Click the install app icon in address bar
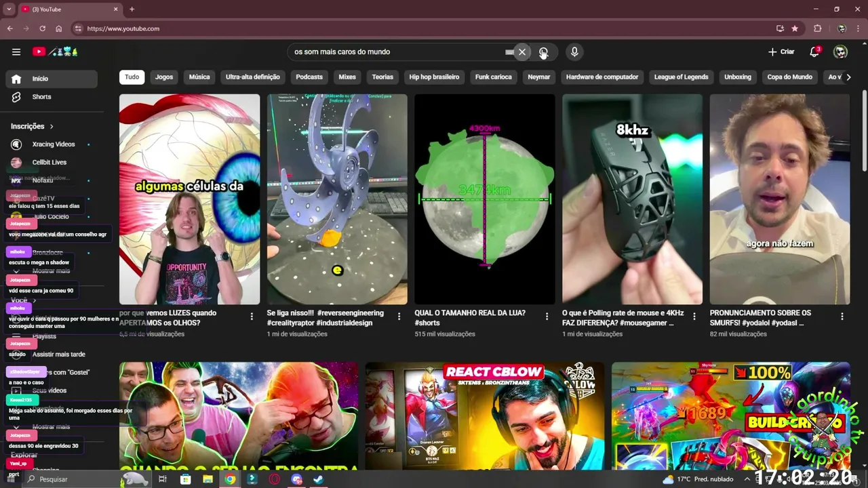 point(780,28)
